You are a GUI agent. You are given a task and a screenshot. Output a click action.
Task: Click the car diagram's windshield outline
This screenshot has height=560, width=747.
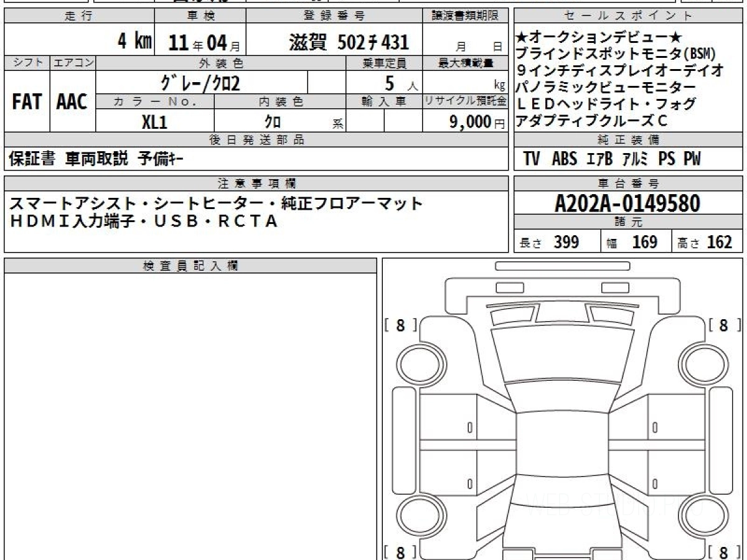pos(562,353)
